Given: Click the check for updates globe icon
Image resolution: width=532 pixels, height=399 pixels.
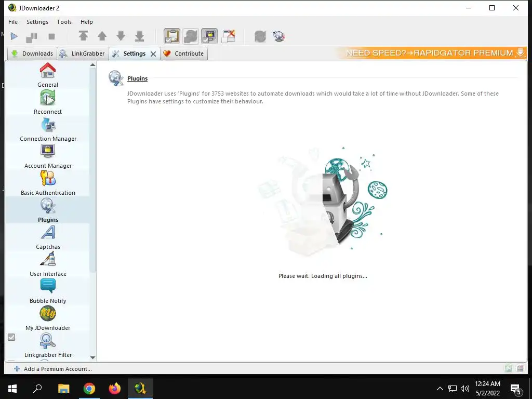Looking at the screenshot, I should click(x=279, y=36).
